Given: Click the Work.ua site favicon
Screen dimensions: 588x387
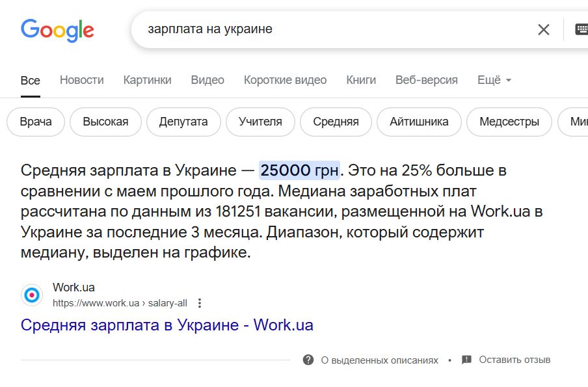Looking at the screenshot, I should click(x=32, y=295).
